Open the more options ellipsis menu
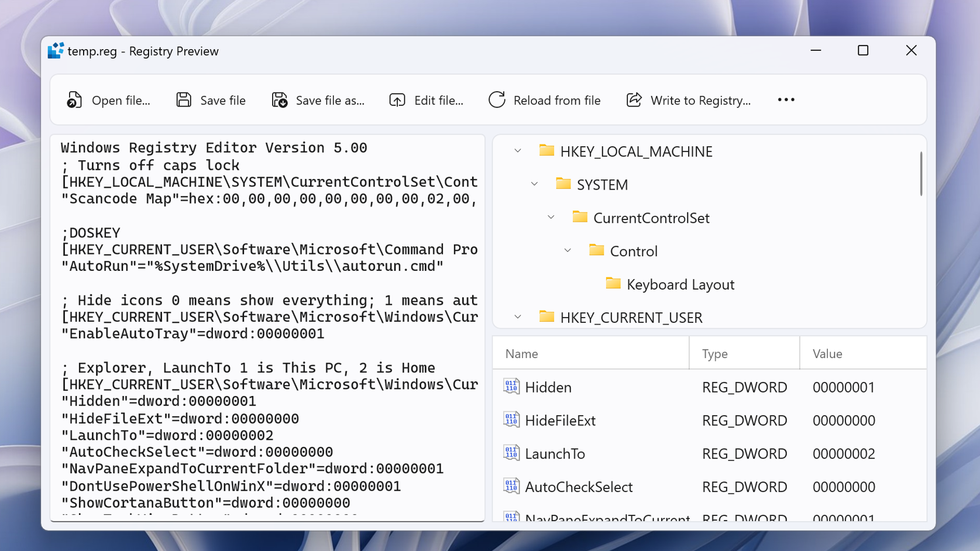Viewport: 980px width, 551px height. click(x=786, y=100)
